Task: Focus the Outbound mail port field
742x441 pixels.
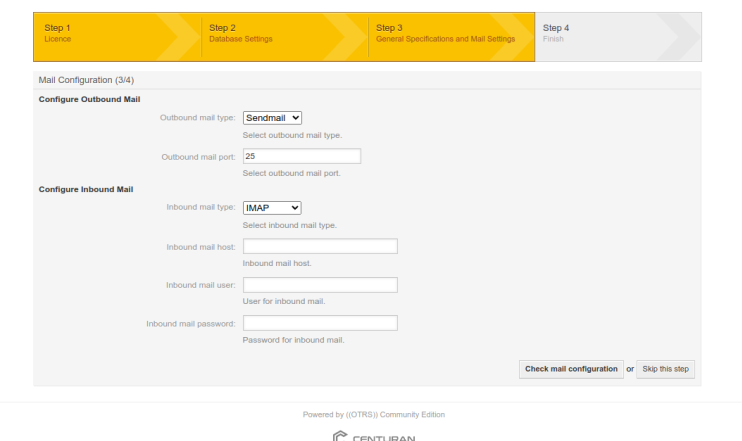Action: pos(301,156)
